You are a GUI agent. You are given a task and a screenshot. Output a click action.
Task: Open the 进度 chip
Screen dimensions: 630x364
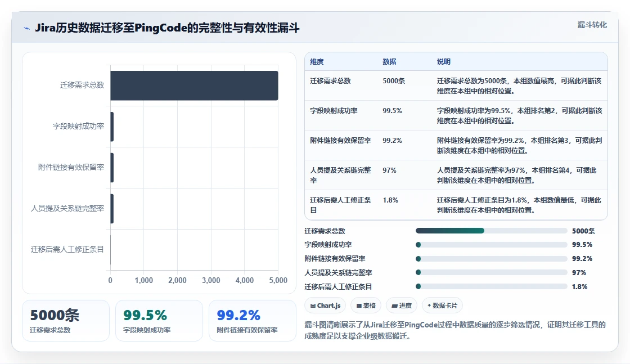tap(402, 305)
